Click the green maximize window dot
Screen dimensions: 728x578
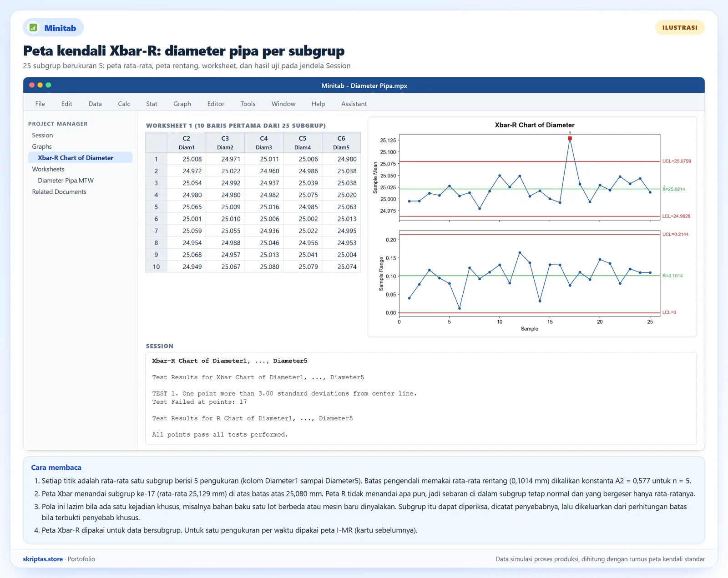[x=48, y=85]
